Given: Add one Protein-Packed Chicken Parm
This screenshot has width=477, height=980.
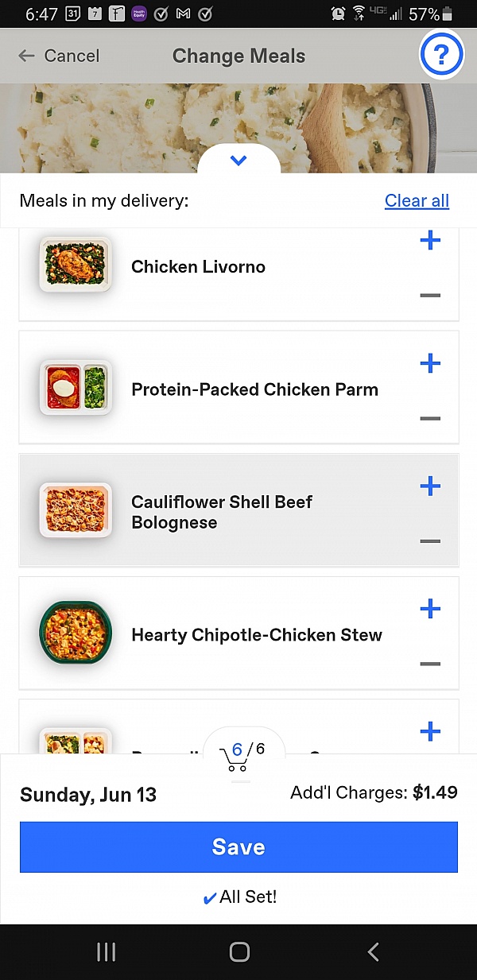Looking at the screenshot, I should tap(430, 364).
